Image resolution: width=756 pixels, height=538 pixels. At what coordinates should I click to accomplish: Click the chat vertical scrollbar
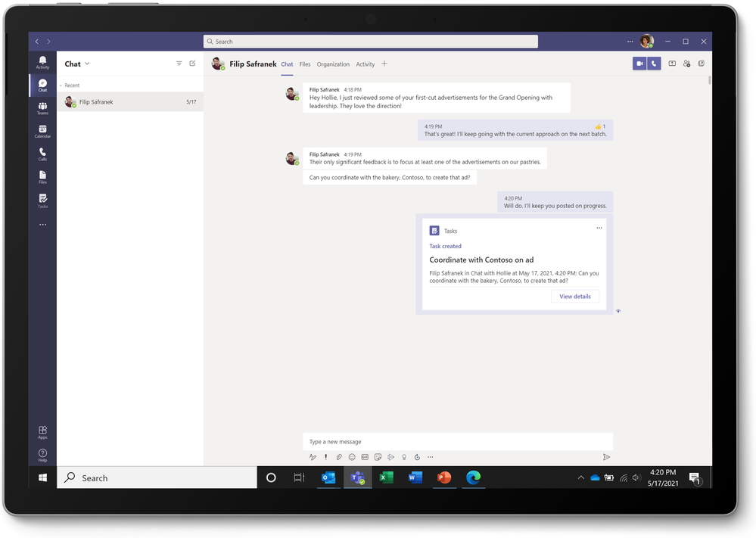pyautogui.click(x=710, y=80)
